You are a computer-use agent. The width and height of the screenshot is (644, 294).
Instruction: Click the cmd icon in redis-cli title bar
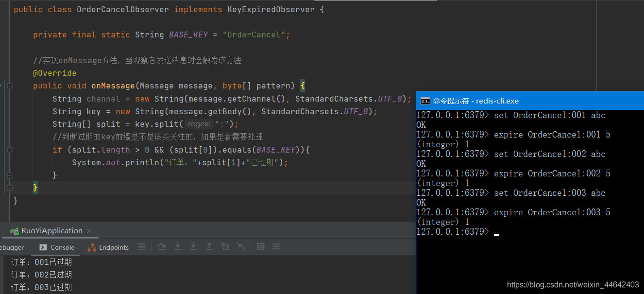tap(424, 101)
